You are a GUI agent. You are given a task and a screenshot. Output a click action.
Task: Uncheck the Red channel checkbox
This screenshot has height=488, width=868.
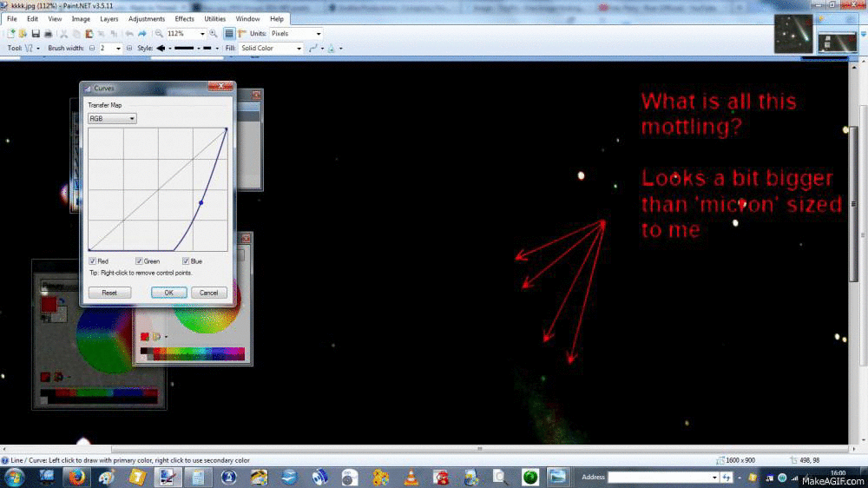point(93,260)
